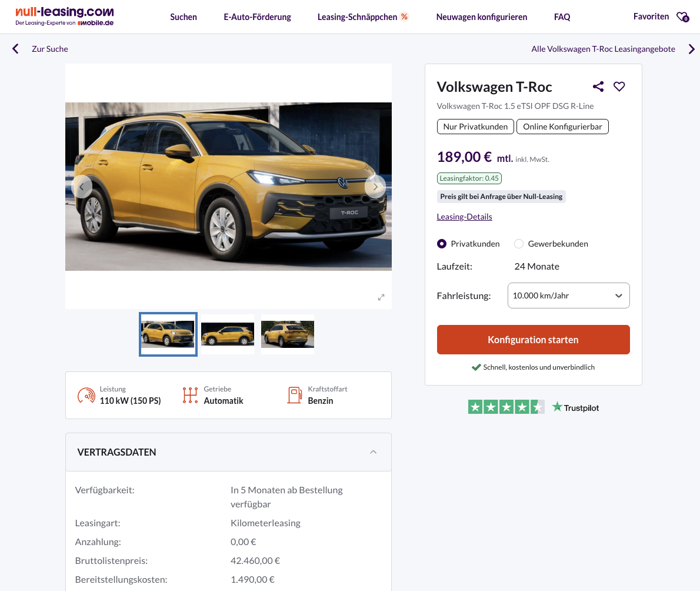Open the Leasing-Details link
This screenshot has width=700, height=591.
coord(464,217)
